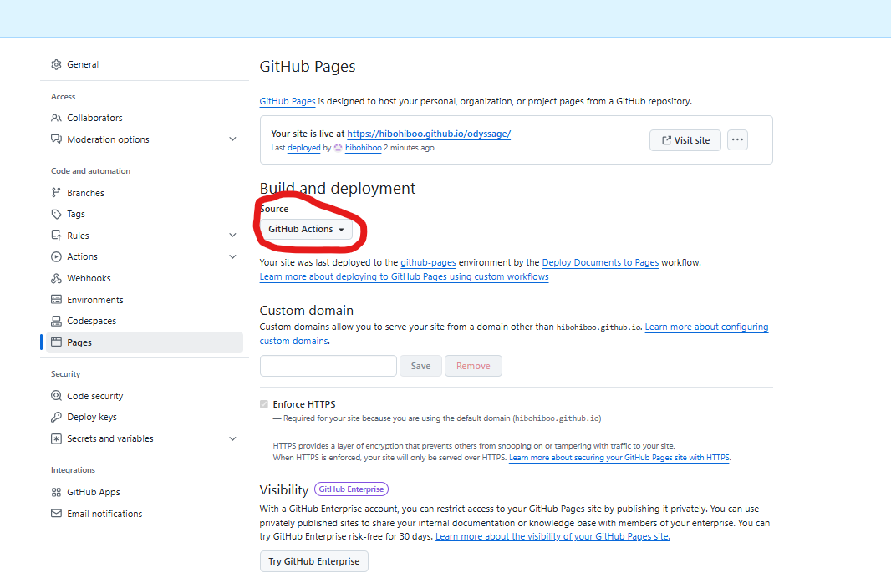
Task: Click the Moderation options comment icon
Action: (56, 139)
